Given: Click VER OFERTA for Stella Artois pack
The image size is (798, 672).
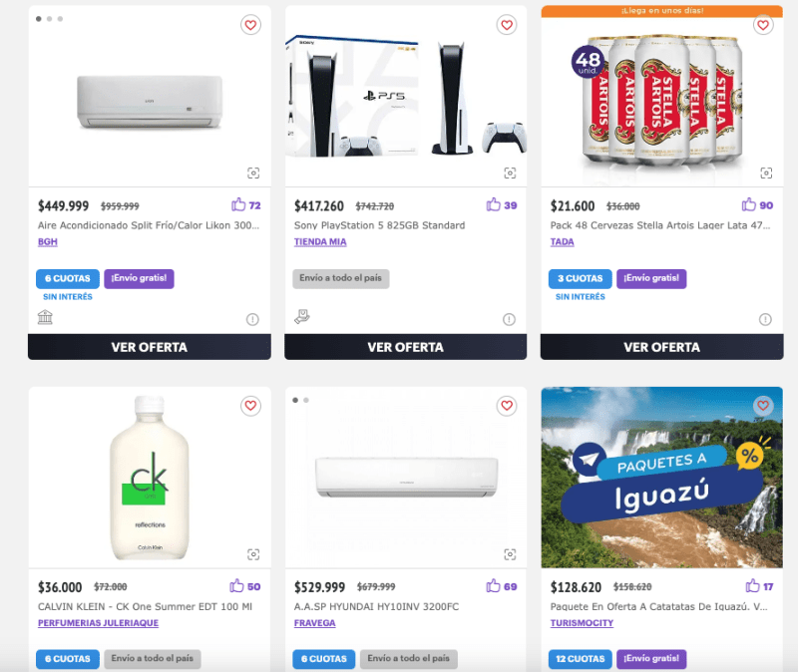Looking at the screenshot, I should [661, 347].
